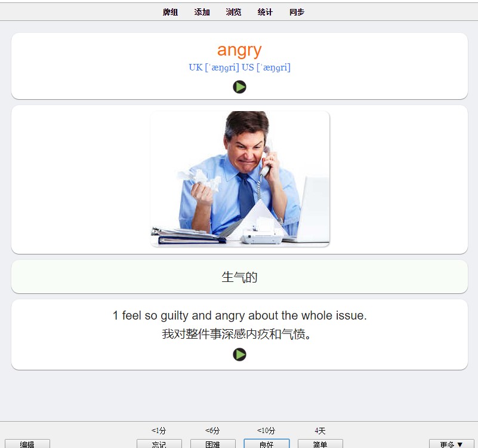478x448 pixels.
Task: Play the example sentence audio
Action: 239,355
